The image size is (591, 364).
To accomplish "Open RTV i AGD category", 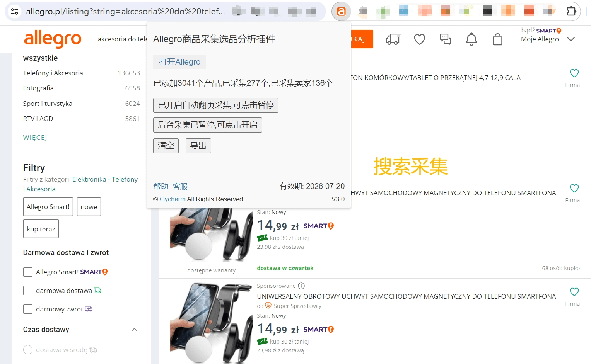I will [38, 119].
